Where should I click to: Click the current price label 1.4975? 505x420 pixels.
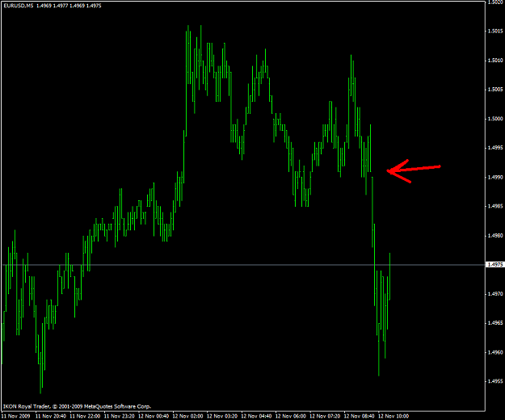click(495, 265)
